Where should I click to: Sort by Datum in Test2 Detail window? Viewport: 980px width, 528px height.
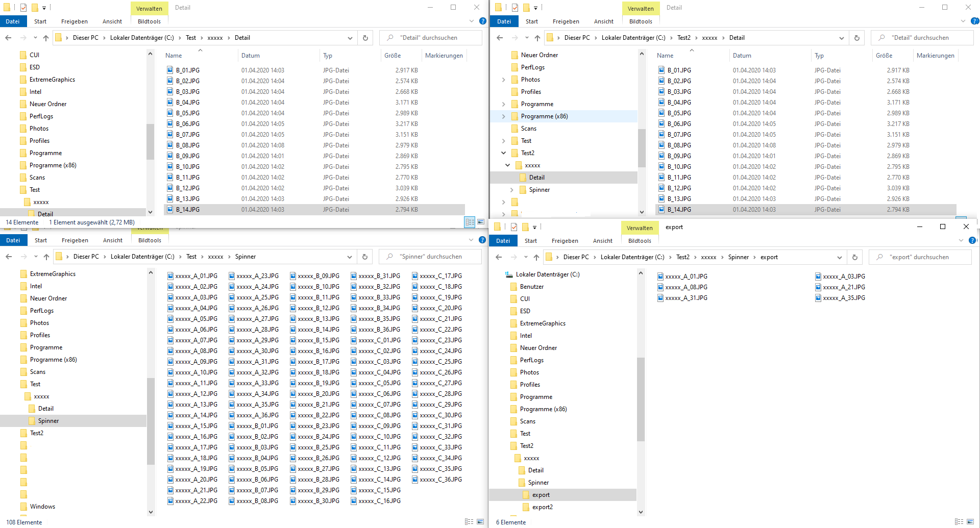742,56
